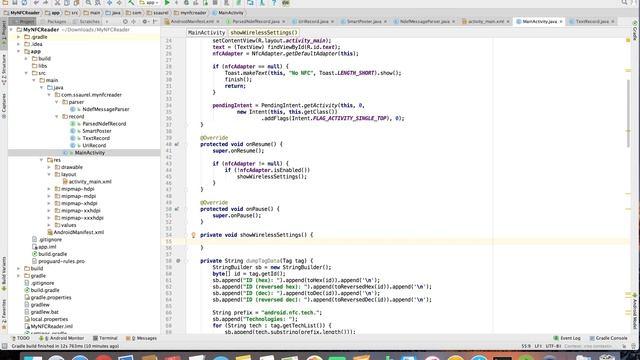The image size is (640, 360).
Task: Select local.properties file
Action: (x=49, y=319)
